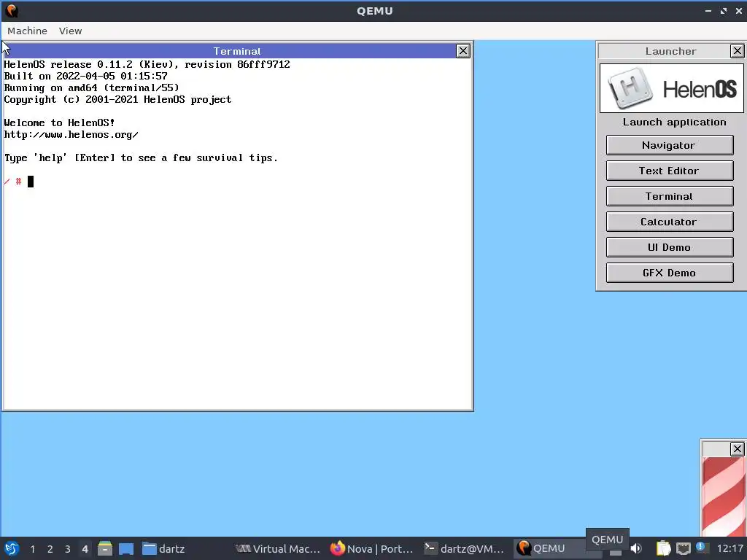Switch to workspace 4

tap(85, 549)
